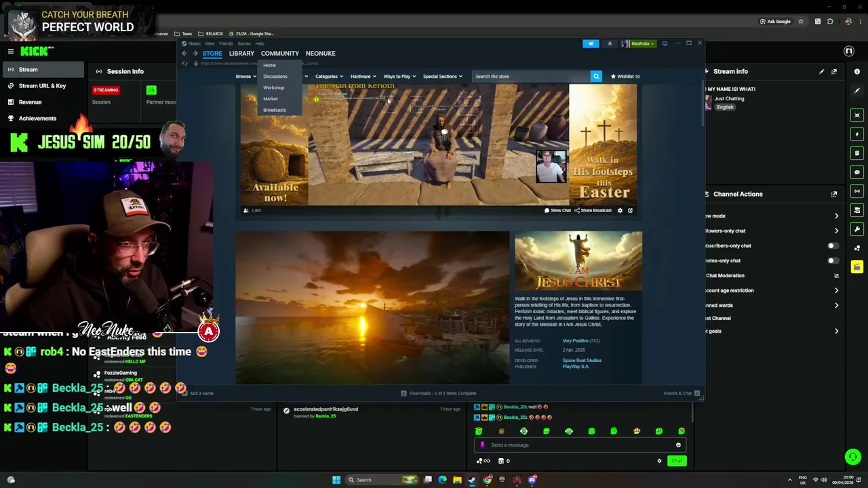The height and width of the screenshot is (488, 868).
Task: Toggle Emotes-only chat switch
Action: click(833, 261)
